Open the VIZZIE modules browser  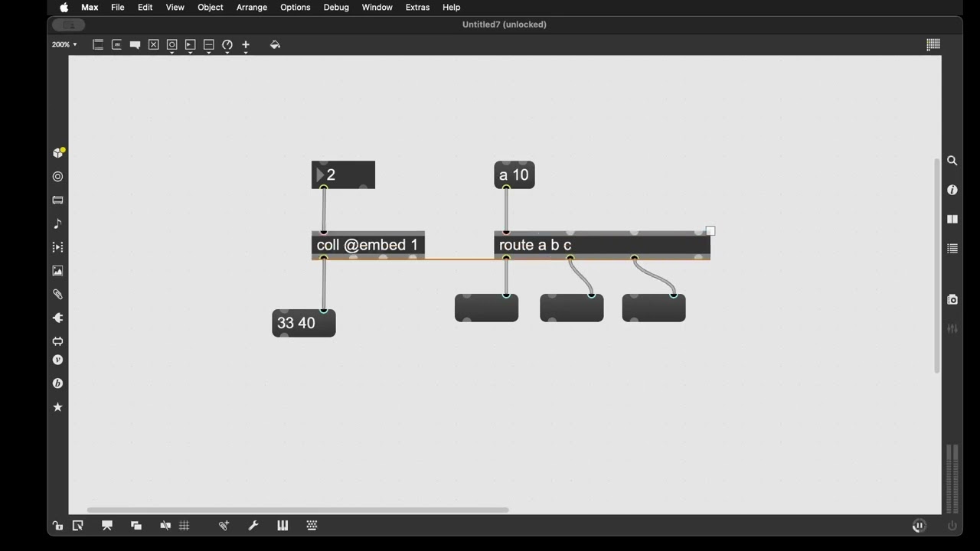(57, 360)
